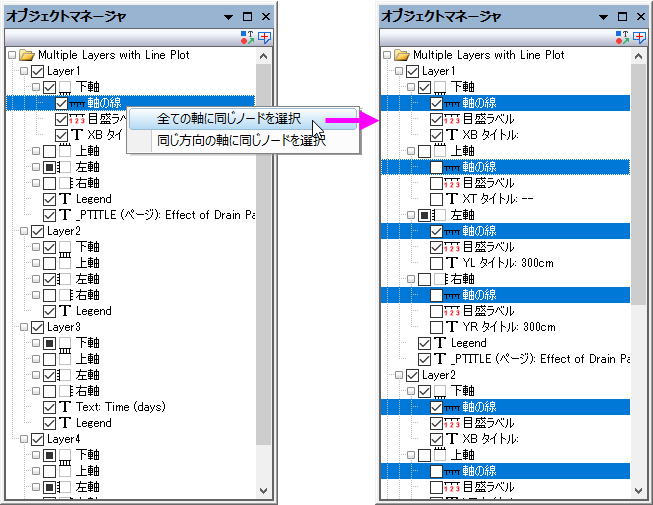
Task: Select Layer2 上軸 label in left panel
Action: 87,263
